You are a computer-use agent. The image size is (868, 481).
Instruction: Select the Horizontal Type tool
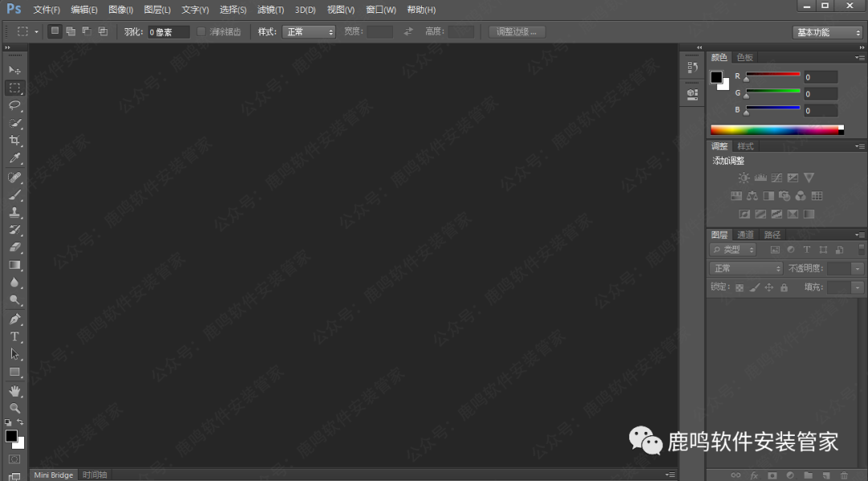coord(14,336)
